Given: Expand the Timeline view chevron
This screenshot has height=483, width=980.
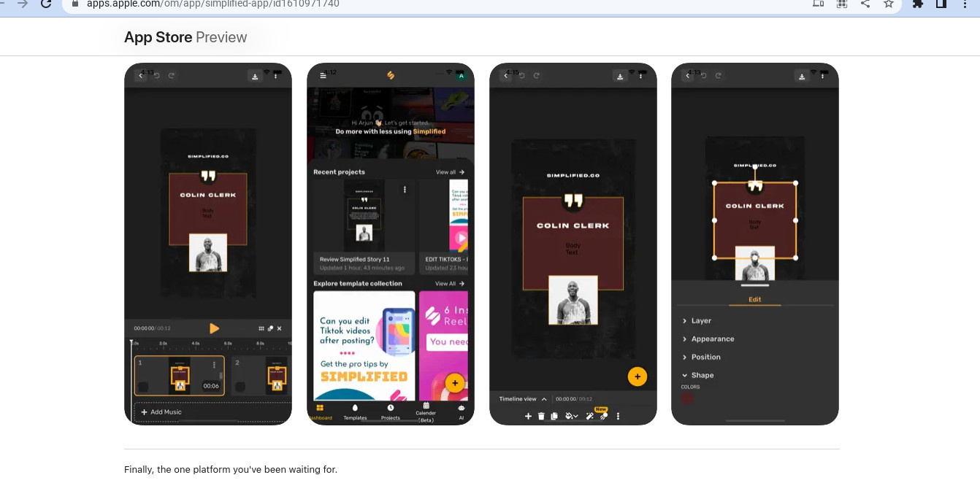Looking at the screenshot, I should (x=544, y=399).
